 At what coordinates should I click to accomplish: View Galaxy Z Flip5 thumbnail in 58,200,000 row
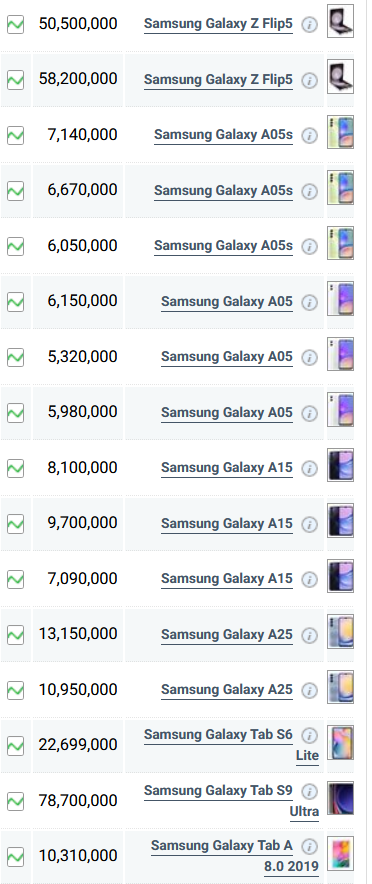[340, 77]
